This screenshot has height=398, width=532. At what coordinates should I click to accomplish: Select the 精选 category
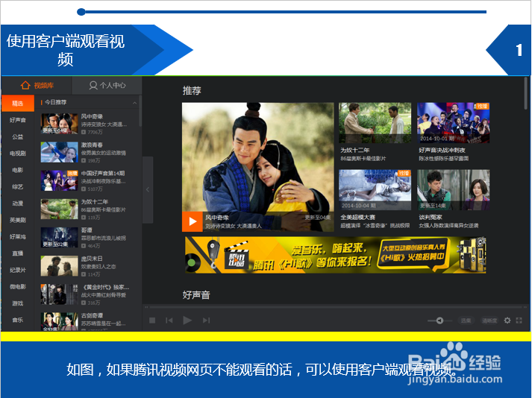click(18, 104)
